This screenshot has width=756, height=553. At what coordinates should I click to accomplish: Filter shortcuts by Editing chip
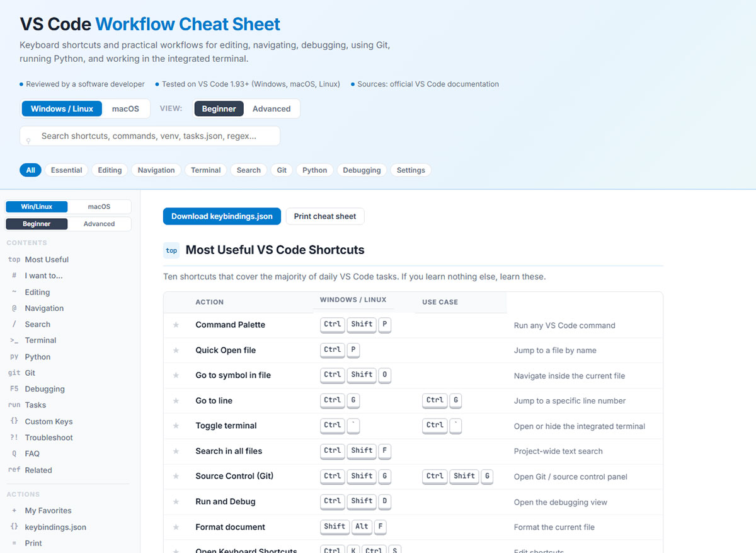click(110, 170)
